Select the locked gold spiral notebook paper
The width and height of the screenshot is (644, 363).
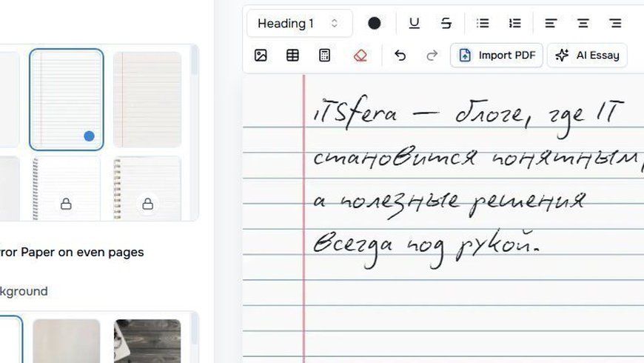click(147, 188)
